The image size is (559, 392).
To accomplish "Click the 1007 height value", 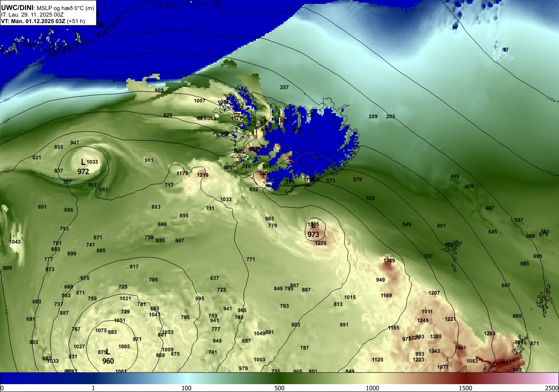I will tap(200, 101).
